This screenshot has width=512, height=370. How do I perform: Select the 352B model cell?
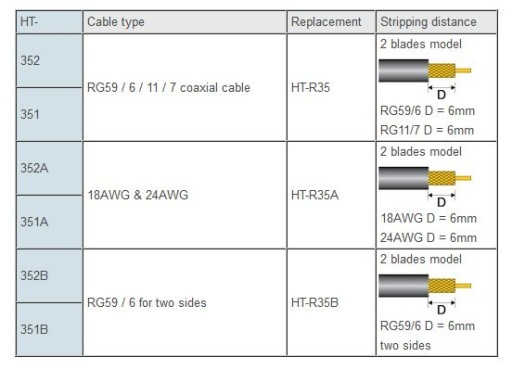pos(49,276)
